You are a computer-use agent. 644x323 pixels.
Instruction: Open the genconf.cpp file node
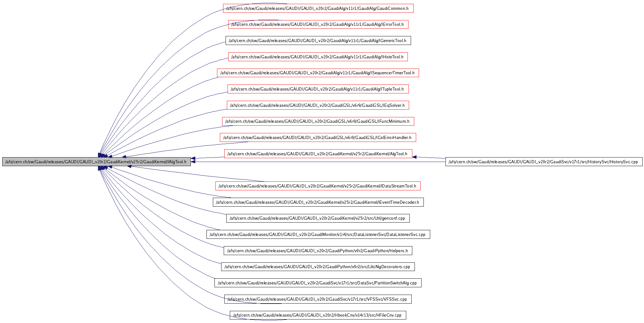pyautogui.click(x=318, y=218)
